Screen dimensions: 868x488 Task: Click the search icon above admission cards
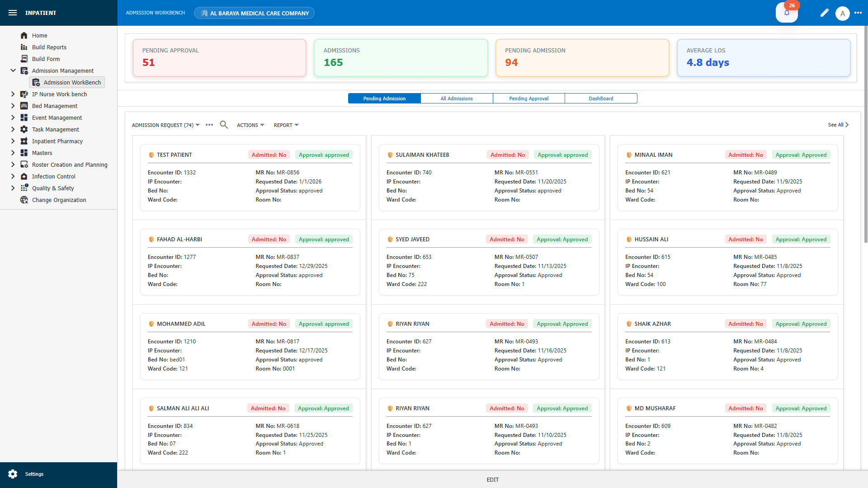(x=224, y=125)
